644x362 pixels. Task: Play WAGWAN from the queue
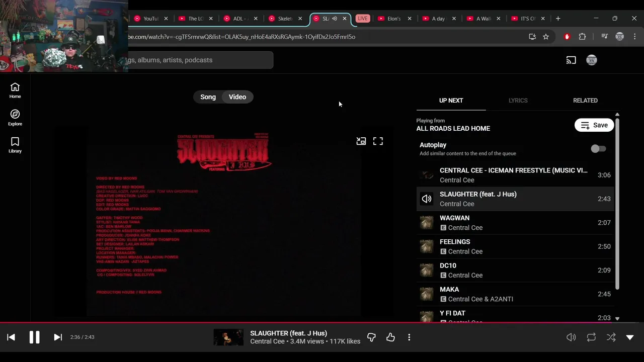[515, 223]
